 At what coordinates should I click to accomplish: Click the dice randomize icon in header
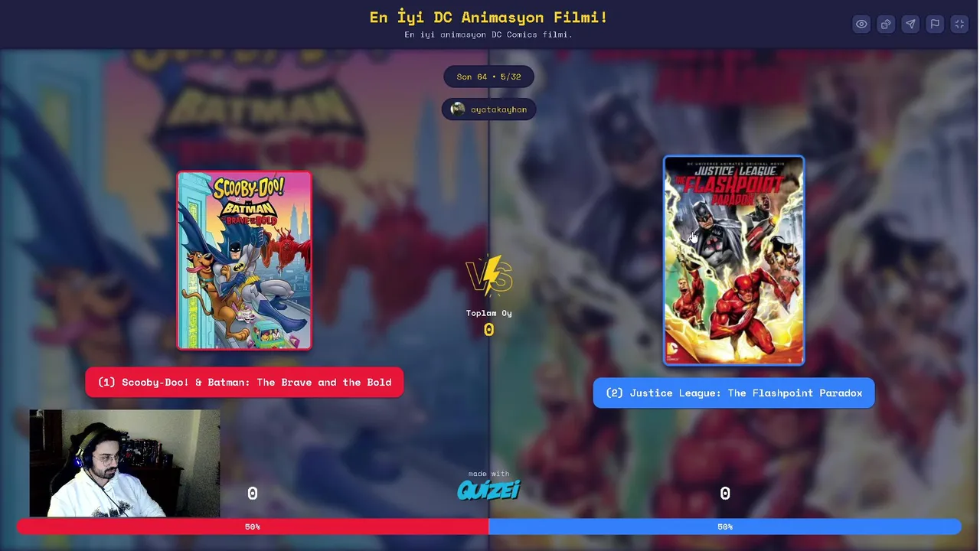pyautogui.click(x=886, y=24)
